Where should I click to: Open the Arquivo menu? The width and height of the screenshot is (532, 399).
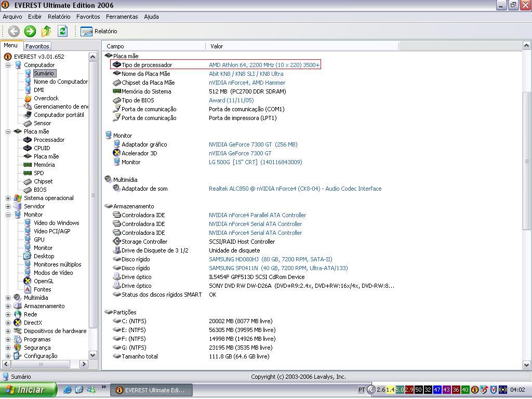pos(12,17)
